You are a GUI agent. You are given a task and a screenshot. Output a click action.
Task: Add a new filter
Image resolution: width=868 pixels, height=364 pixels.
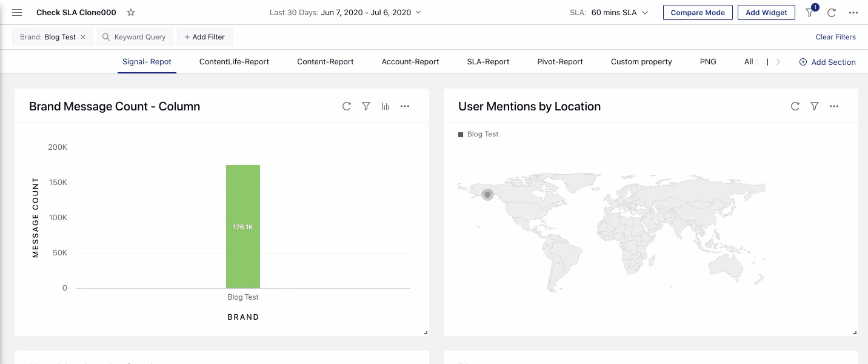click(205, 37)
